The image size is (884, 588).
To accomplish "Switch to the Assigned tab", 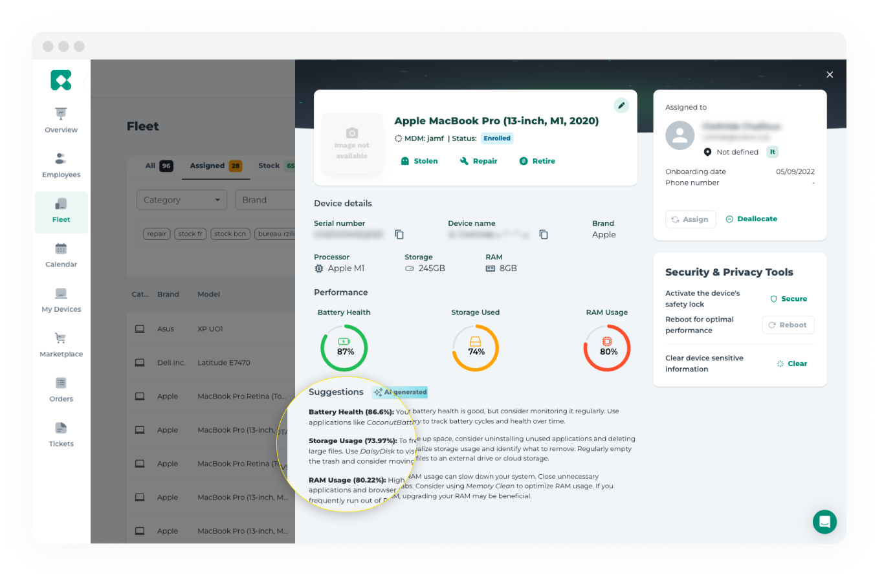I will [215, 166].
